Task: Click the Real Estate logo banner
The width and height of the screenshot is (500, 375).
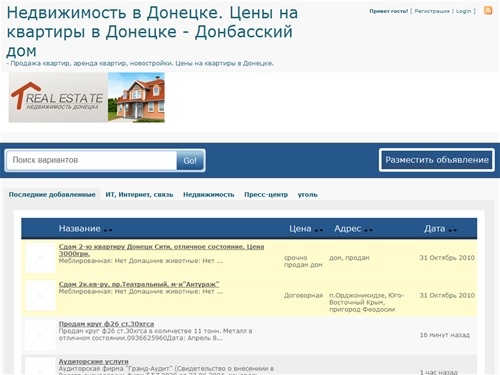Action: [x=87, y=97]
